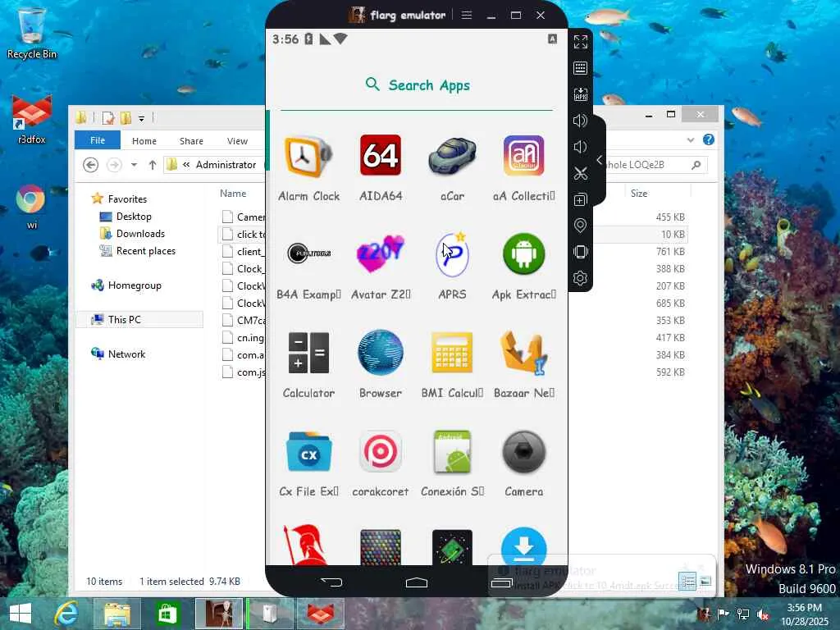
Task: Tap the Android home navigation button
Action: [x=416, y=582]
